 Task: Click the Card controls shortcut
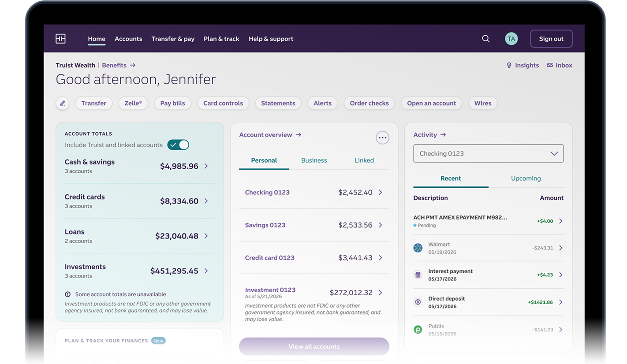coord(223,103)
